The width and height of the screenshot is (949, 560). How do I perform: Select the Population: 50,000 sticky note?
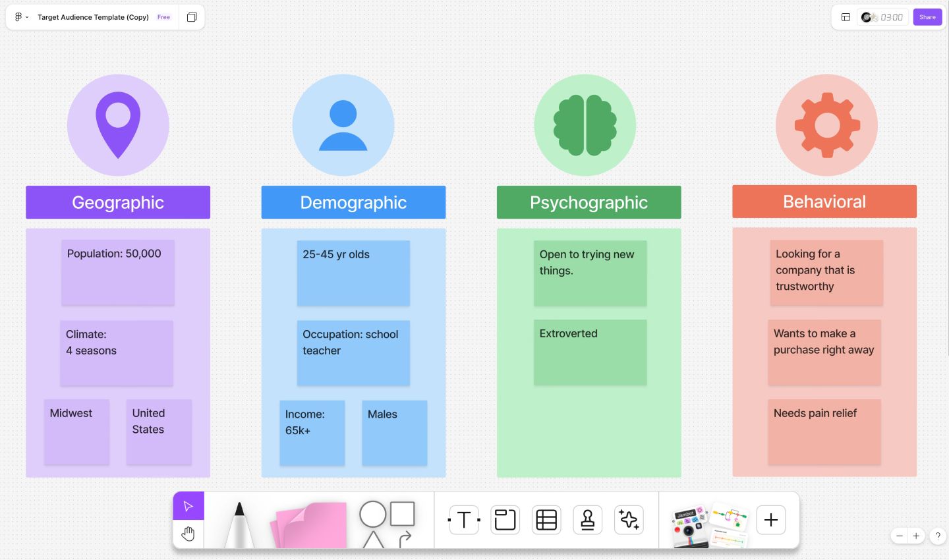(x=117, y=272)
